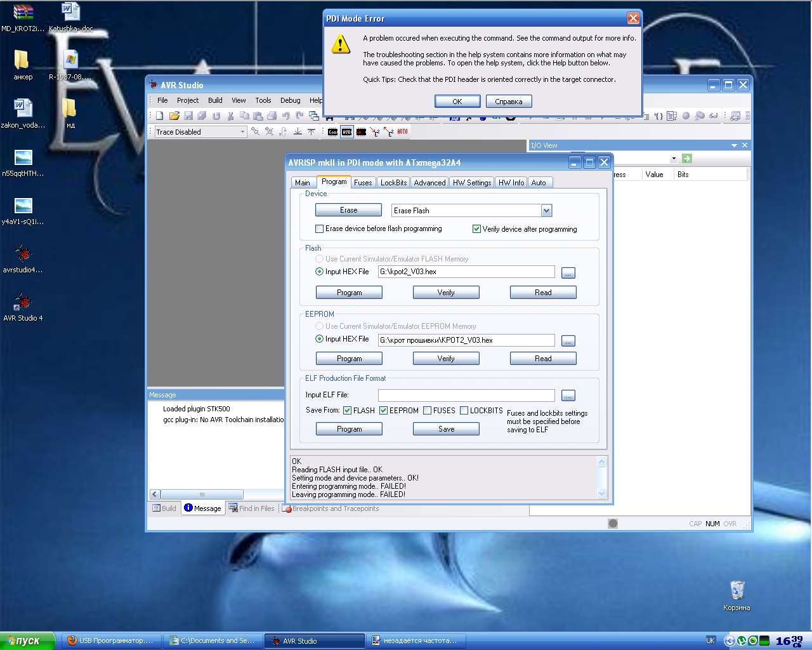The width and height of the screenshot is (812, 650).
Task: Click the Paste toolbar icon
Action: click(x=258, y=116)
